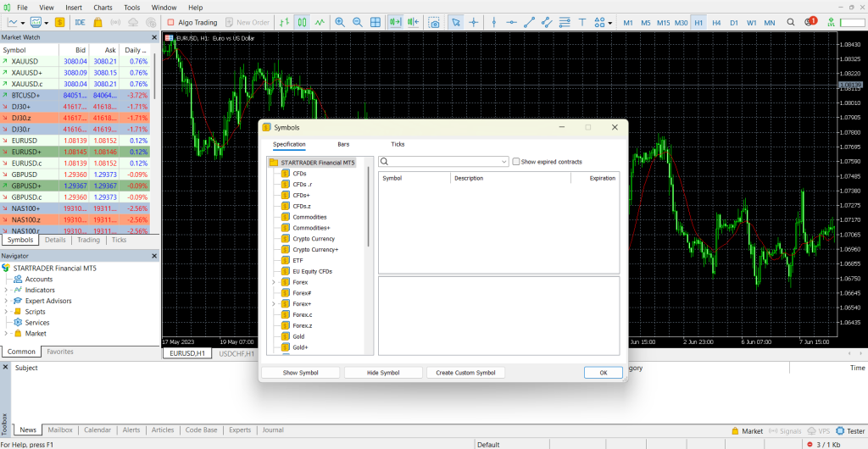
Task: Switch to the Ticks tab in Symbols dialog
Action: coord(398,144)
